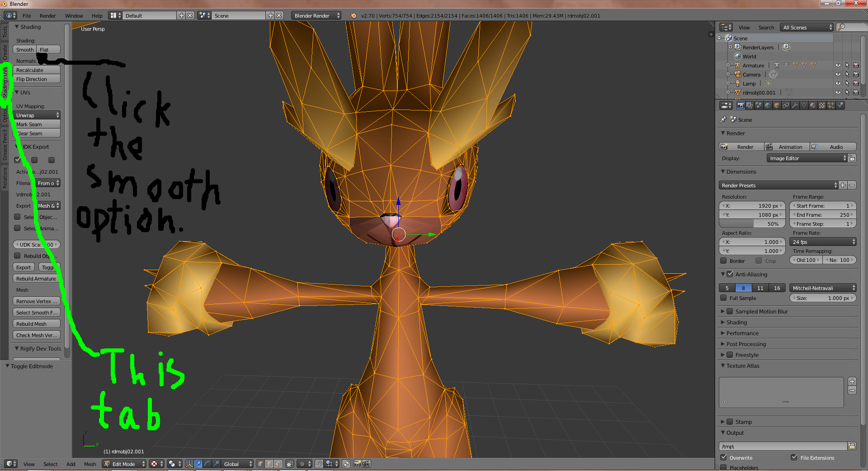Toggle snap magnet icon in viewport header
868x471 pixels.
(319, 464)
